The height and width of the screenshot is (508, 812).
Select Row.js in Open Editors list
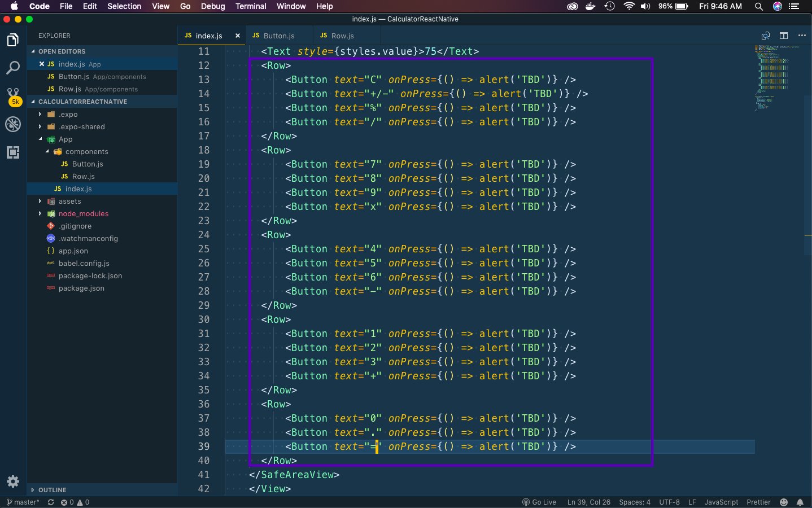coord(102,89)
